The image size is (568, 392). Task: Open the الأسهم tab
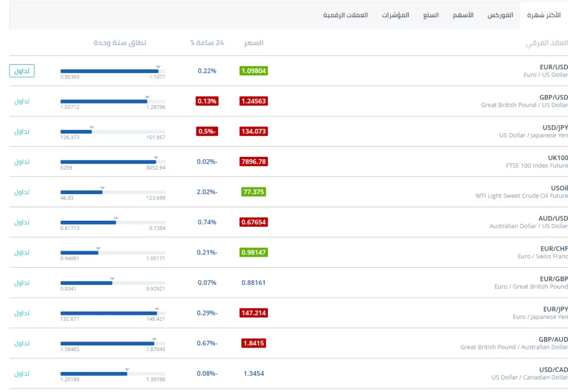(x=463, y=15)
